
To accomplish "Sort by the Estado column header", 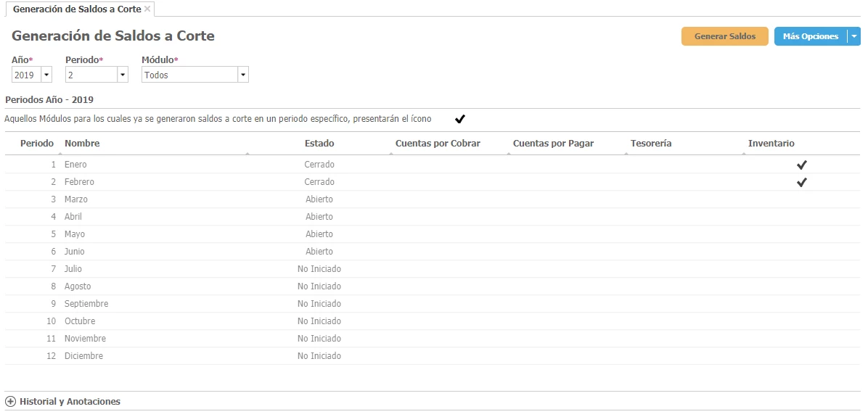I will click(x=319, y=144).
